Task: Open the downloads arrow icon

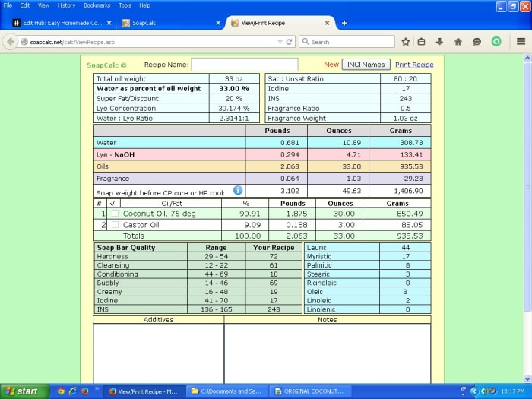Action: point(439,42)
